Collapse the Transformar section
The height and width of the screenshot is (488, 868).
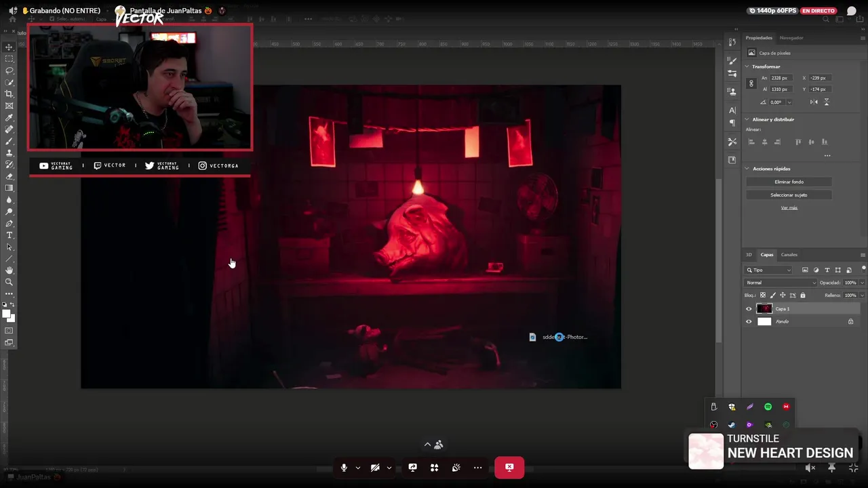[x=747, y=66]
